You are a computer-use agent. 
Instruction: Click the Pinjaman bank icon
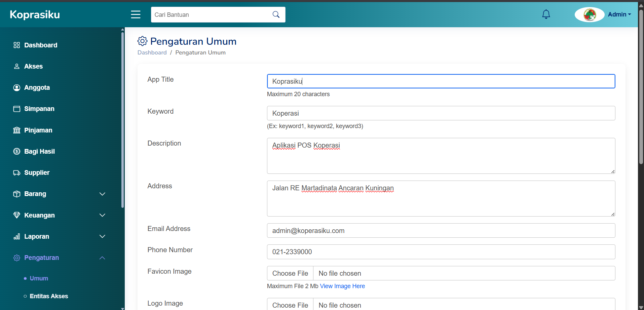pos(16,130)
